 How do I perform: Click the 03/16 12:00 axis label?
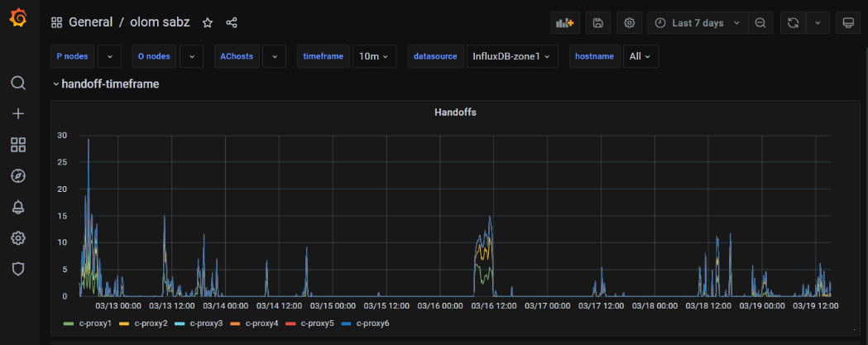point(494,305)
